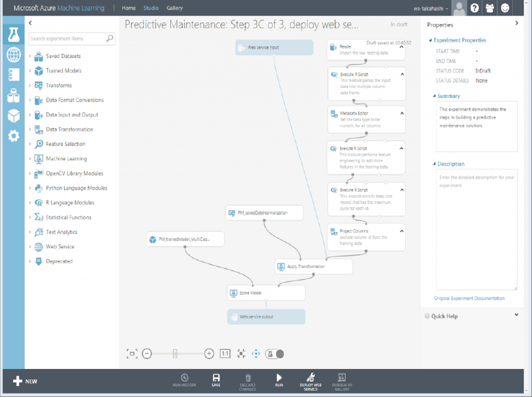Image resolution: width=532 pixels, height=397 pixels.
Task: Run the experiment
Action: click(x=279, y=381)
